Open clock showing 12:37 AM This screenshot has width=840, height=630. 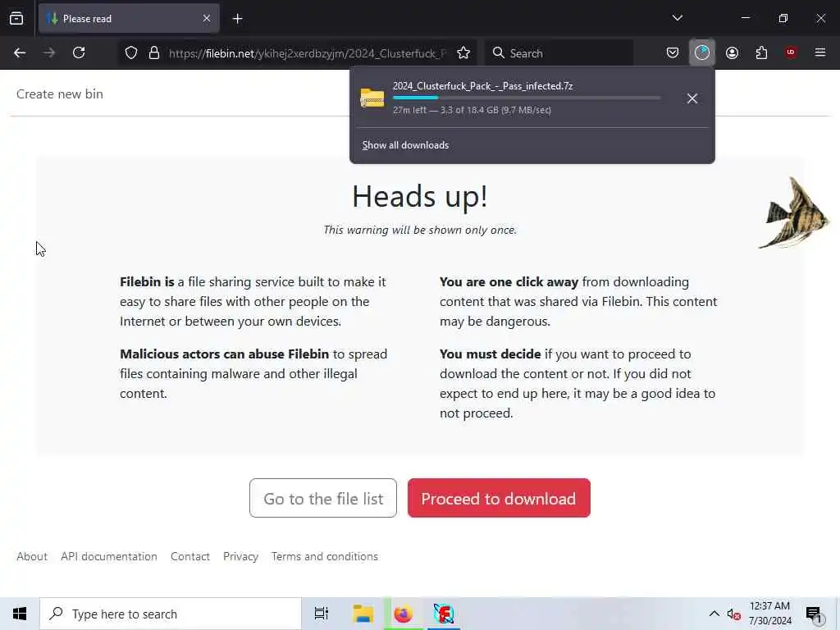click(x=769, y=614)
